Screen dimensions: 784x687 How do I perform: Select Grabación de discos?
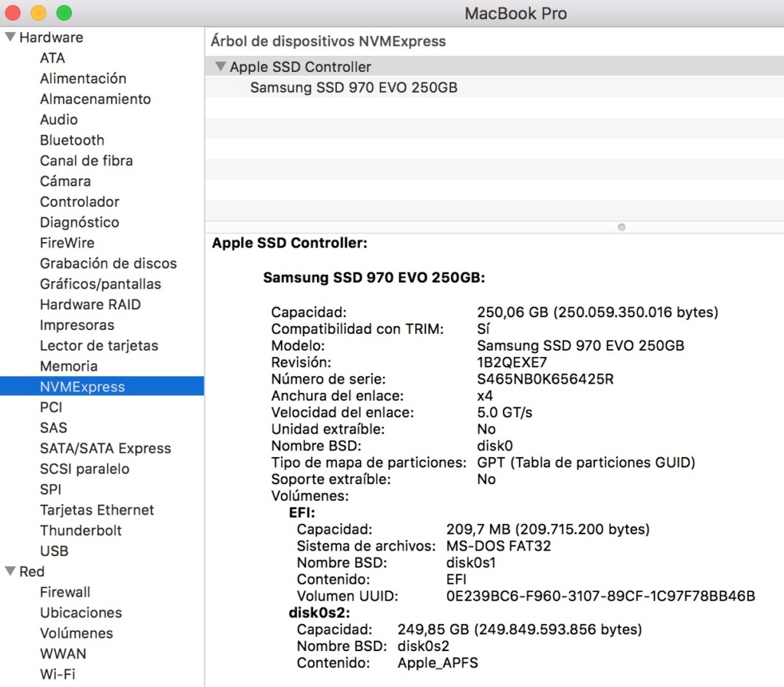click(109, 263)
